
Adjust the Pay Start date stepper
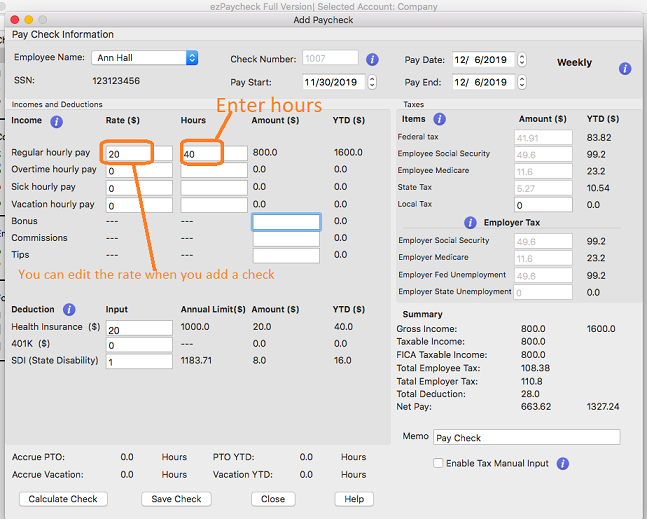pos(372,82)
